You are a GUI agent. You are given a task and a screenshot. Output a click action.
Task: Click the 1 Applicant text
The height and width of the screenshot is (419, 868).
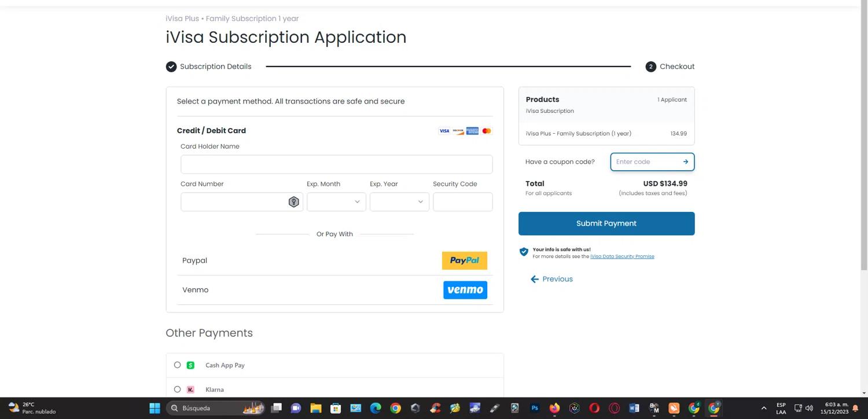672,100
